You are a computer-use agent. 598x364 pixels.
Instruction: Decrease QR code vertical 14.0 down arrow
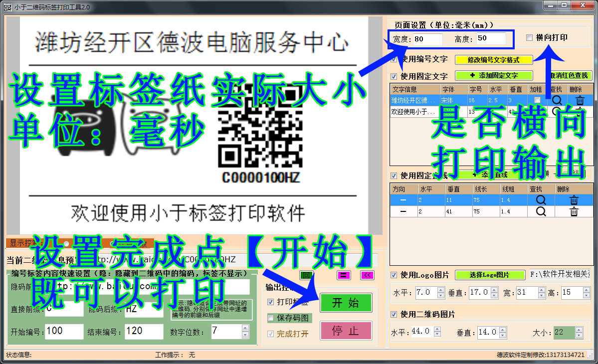(503, 335)
